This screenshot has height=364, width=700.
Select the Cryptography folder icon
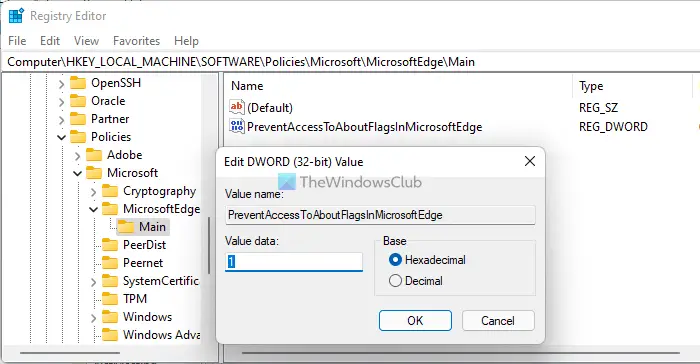[110, 191]
